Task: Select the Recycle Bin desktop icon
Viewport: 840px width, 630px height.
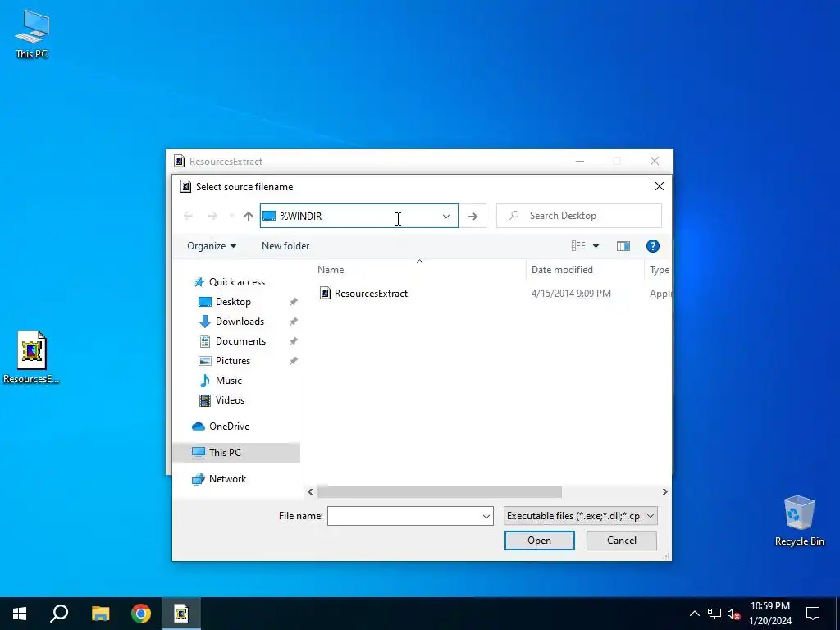Action: coord(799,521)
